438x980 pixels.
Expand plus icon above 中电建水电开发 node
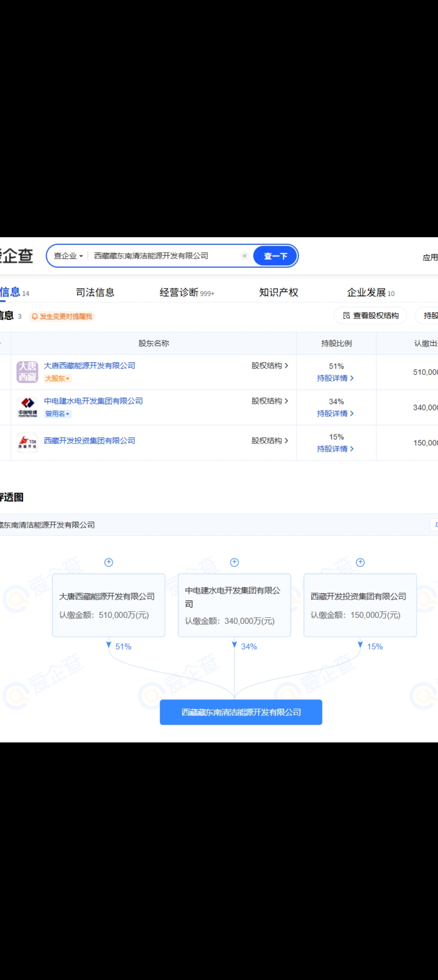pos(235,562)
